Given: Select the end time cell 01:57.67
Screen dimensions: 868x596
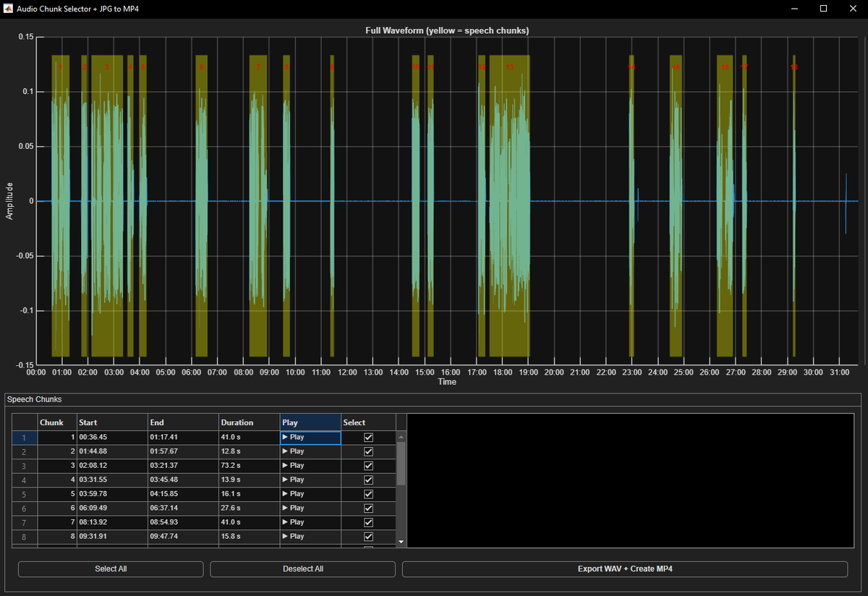Looking at the screenshot, I should [183, 451].
